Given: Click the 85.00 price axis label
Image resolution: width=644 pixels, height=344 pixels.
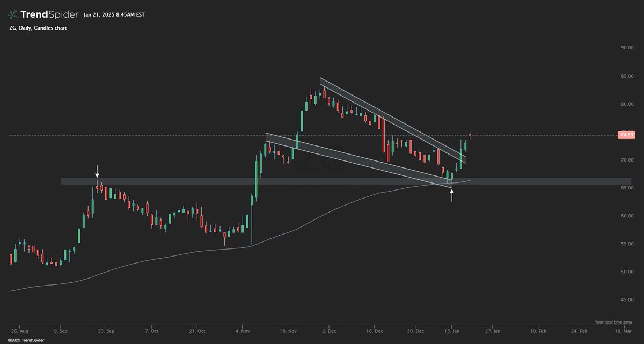Looking at the screenshot, I should (627, 76).
